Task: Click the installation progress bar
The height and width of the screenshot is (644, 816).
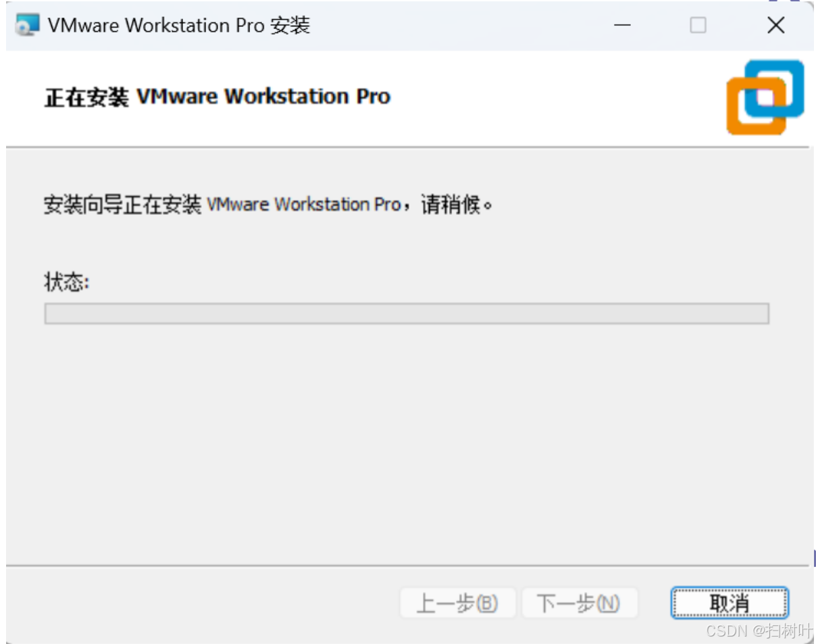Action: tap(407, 314)
